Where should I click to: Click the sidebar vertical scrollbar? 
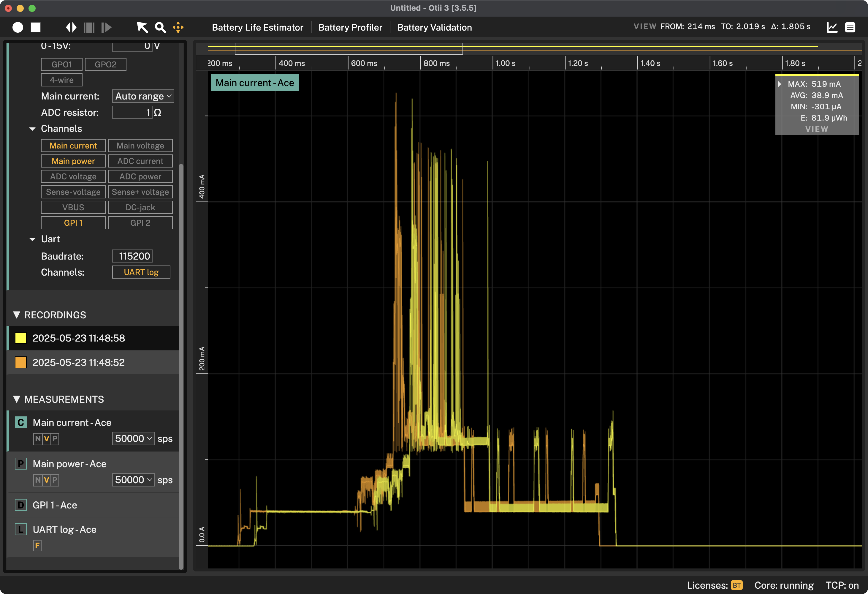(x=181, y=366)
